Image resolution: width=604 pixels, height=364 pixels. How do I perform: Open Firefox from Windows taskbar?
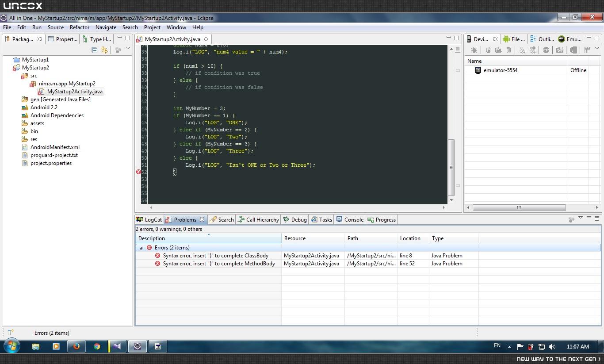pyautogui.click(x=76, y=346)
